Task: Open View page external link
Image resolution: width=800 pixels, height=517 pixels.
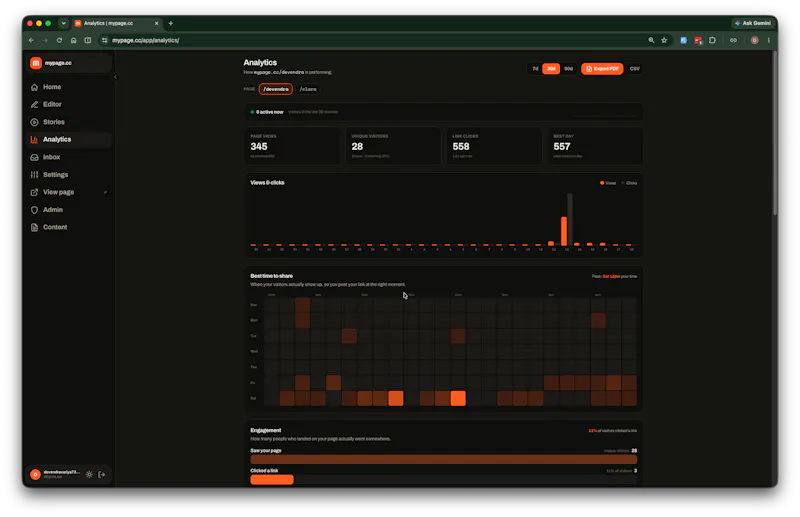Action: click(69, 192)
